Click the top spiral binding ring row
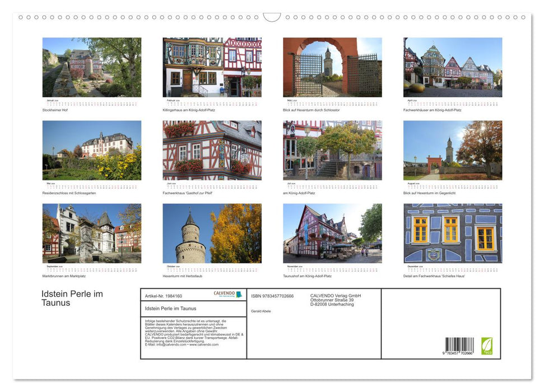 tap(272, 17)
